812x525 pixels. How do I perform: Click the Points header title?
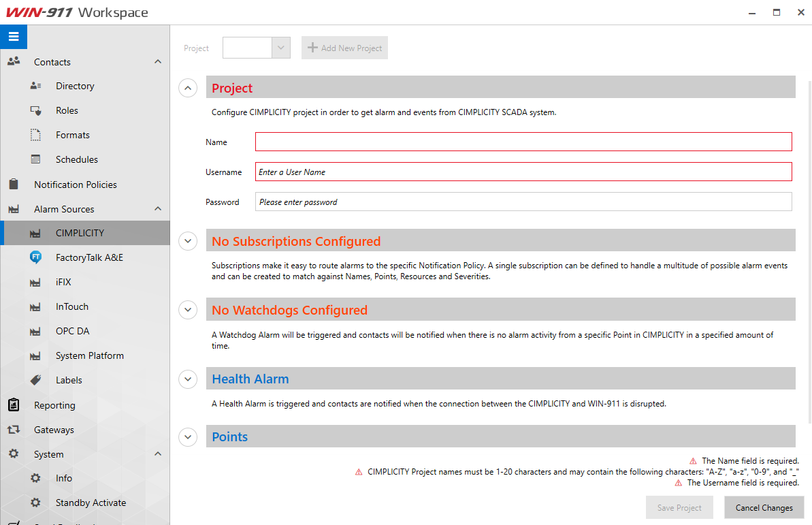point(230,437)
